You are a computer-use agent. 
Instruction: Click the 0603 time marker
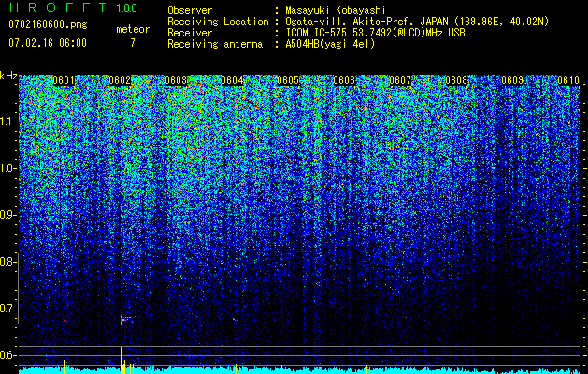click(x=176, y=80)
